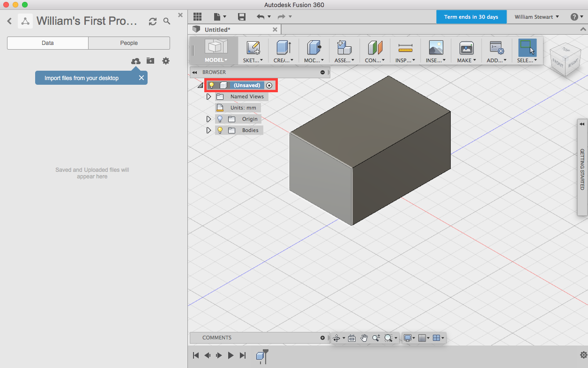Viewport: 588px width, 368px height.
Task: Search the project data panel
Action: (x=167, y=22)
